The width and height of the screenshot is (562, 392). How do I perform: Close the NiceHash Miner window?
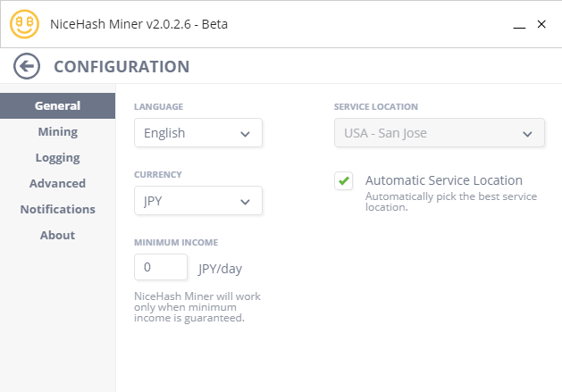click(541, 24)
